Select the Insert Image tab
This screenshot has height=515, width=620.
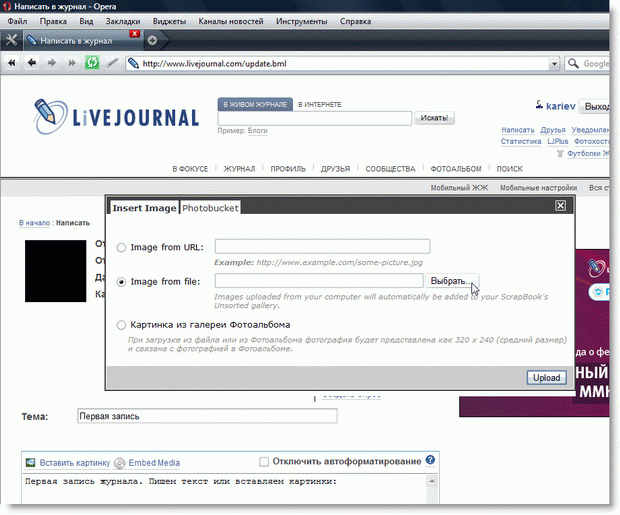point(144,208)
